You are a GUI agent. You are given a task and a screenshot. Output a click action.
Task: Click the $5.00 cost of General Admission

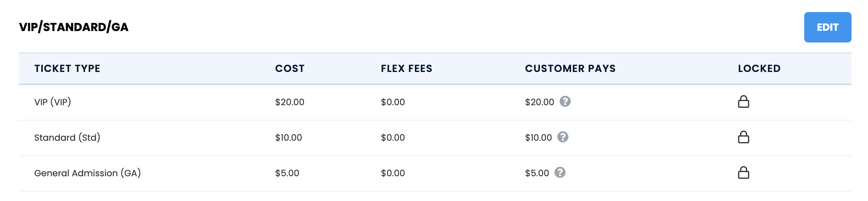(287, 173)
